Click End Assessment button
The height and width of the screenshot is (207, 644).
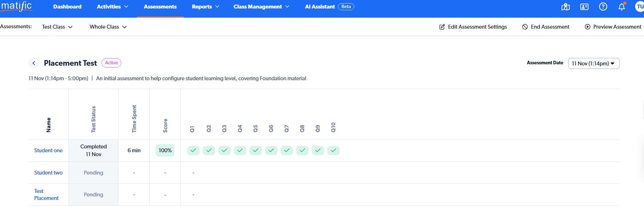546,27
